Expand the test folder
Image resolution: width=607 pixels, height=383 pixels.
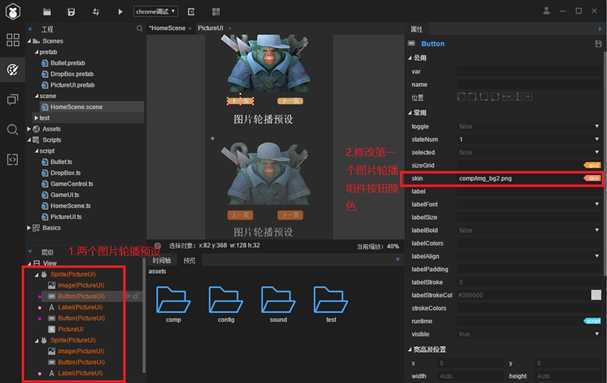(36, 118)
